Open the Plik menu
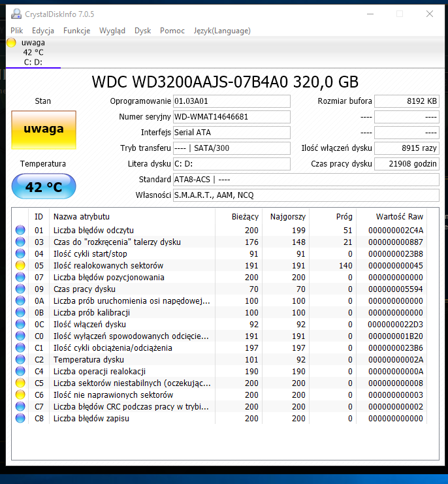The width and height of the screenshot is (448, 484). [17, 31]
